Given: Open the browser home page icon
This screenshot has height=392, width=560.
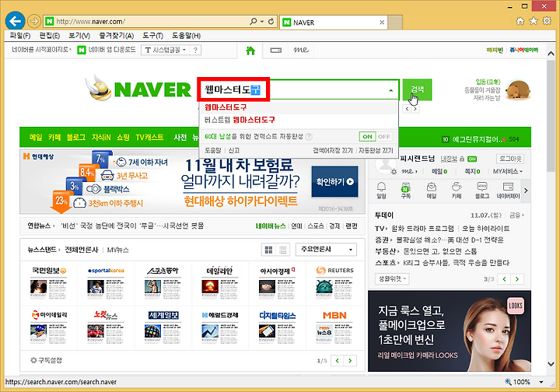Looking at the screenshot, I should click(520, 21).
